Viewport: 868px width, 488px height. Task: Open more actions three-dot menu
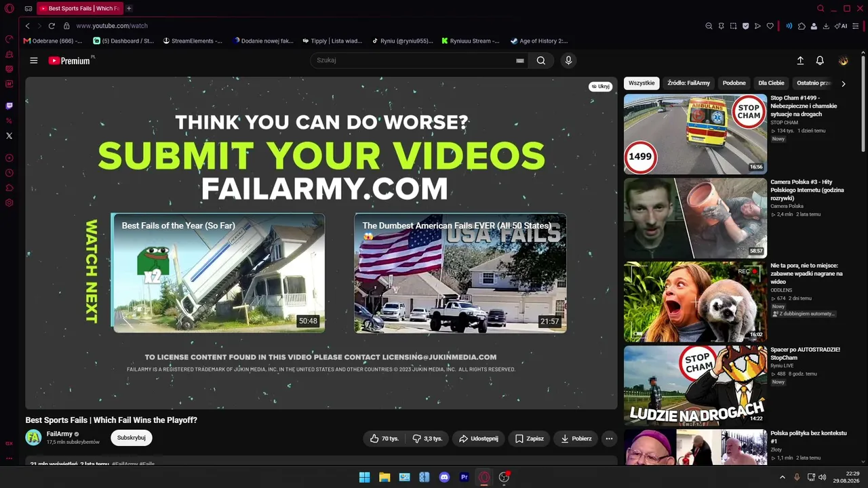[x=609, y=439]
